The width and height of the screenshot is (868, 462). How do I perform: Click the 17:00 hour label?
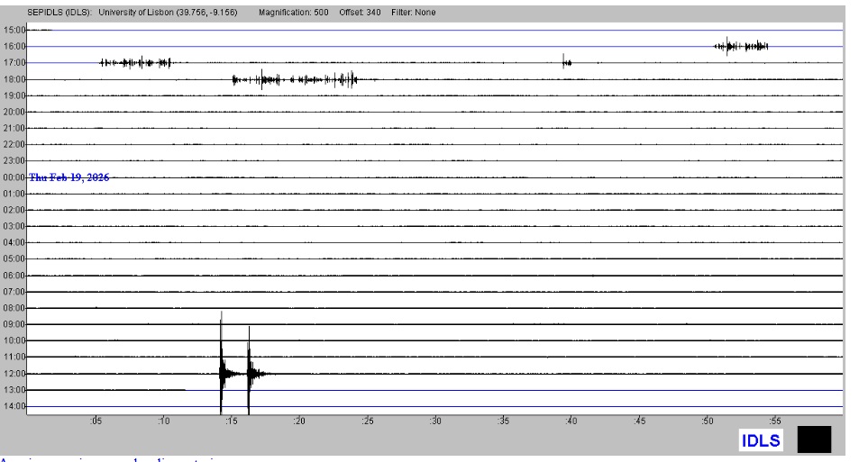click(14, 62)
